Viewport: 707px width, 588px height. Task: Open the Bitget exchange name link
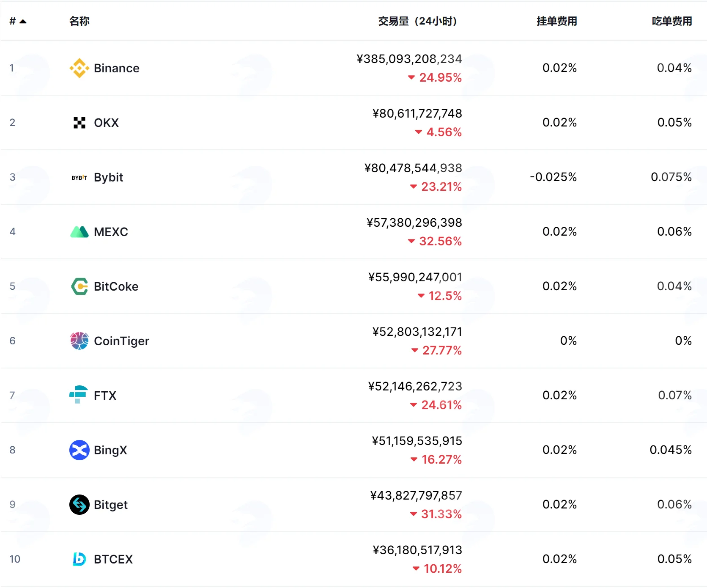click(111, 505)
